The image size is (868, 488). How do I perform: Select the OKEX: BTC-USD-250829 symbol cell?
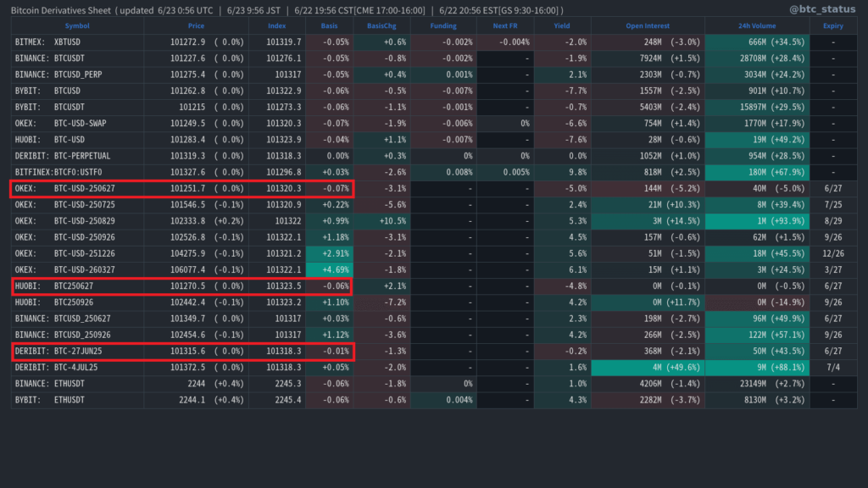coord(77,221)
